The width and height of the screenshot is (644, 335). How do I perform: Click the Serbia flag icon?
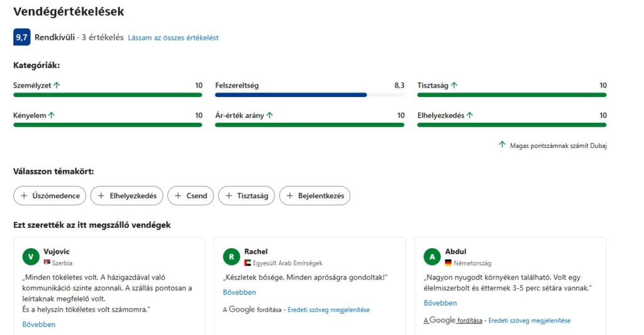[47, 263]
